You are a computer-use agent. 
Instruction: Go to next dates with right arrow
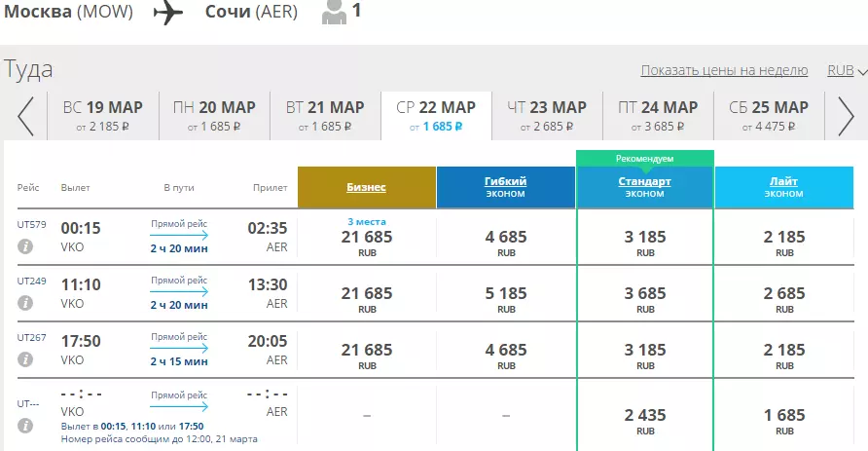tap(846, 116)
